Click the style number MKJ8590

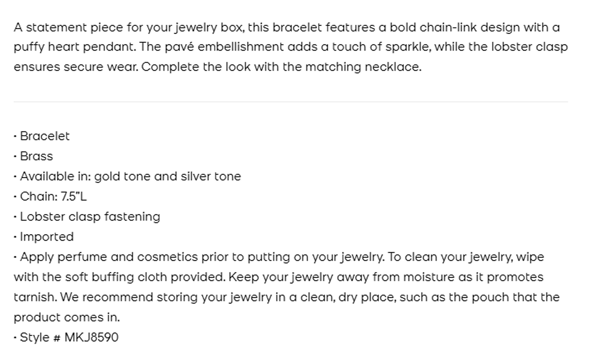(x=91, y=337)
